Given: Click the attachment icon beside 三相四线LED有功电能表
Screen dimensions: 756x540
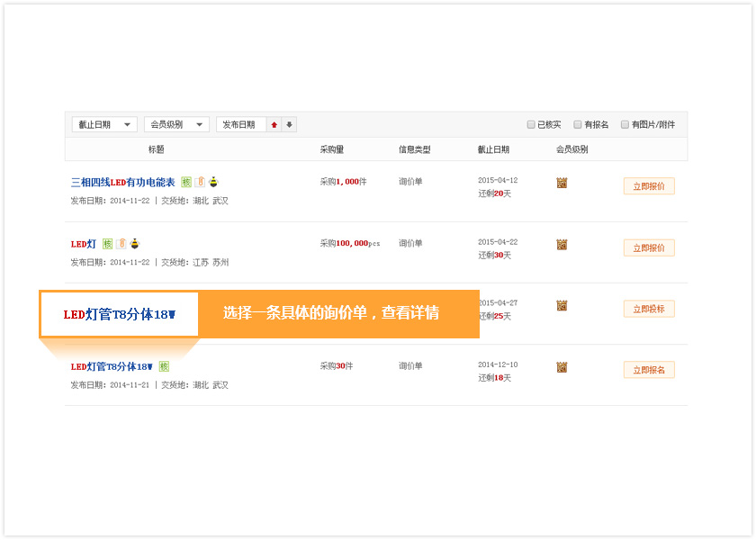Looking at the screenshot, I should (x=200, y=182).
